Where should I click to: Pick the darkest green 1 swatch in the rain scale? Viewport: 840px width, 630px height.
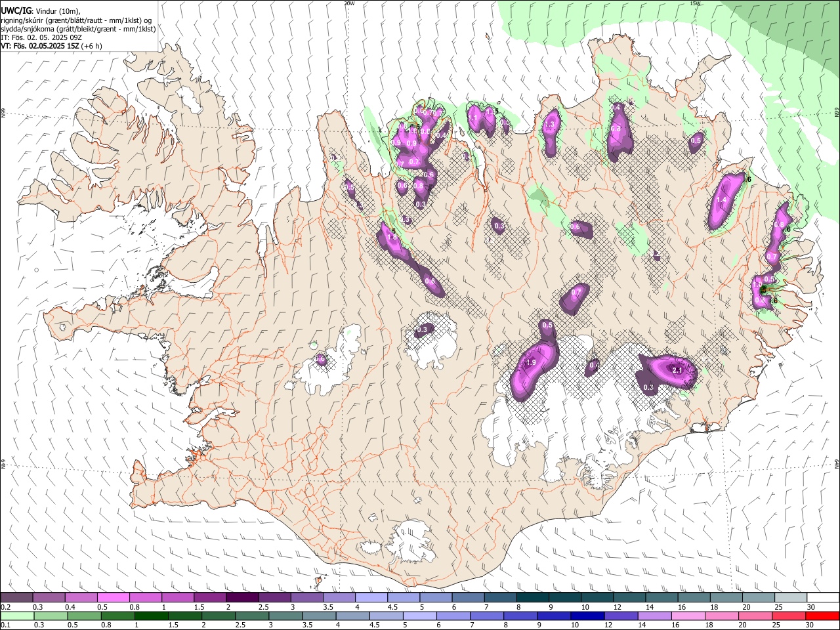tap(151, 616)
